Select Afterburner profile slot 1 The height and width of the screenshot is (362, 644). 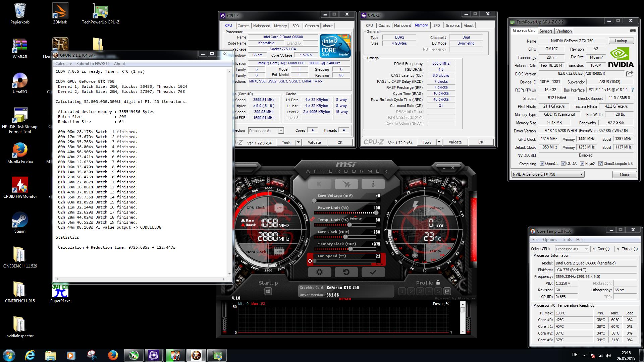pos(402,291)
